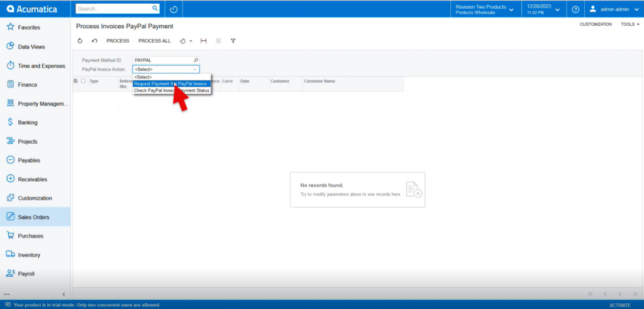The height and width of the screenshot is (309, 644).
Task: Open Projects icon in sidebar
Action: [11, 141]
